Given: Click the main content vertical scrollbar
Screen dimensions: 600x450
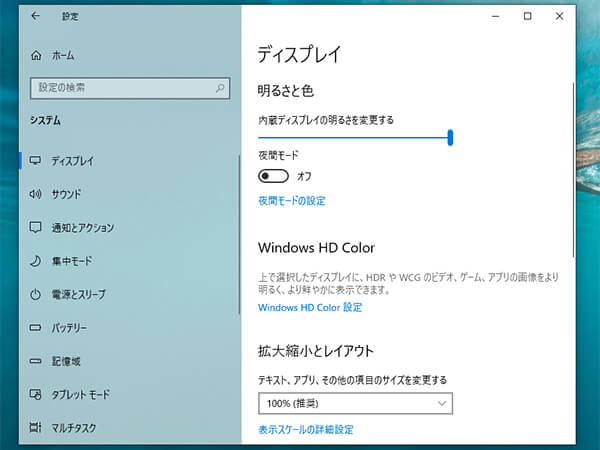Looking at the screenshot, I should coord(573,170).
